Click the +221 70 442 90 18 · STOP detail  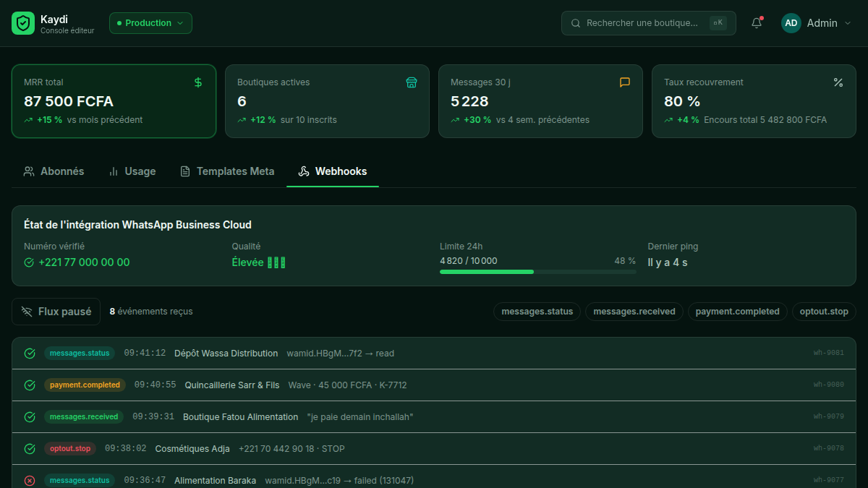click(292, 449)
